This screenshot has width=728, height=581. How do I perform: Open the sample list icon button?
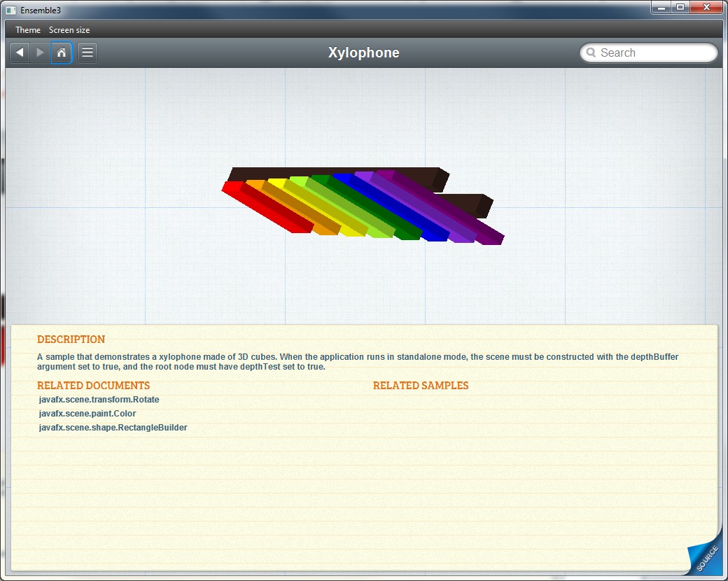tap(87, 52)
